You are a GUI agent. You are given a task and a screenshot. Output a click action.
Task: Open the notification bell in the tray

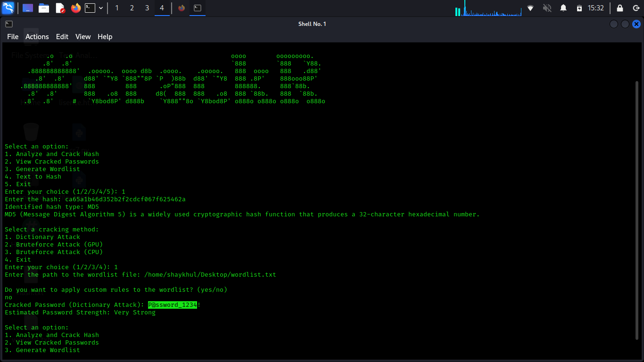(563, 8)
